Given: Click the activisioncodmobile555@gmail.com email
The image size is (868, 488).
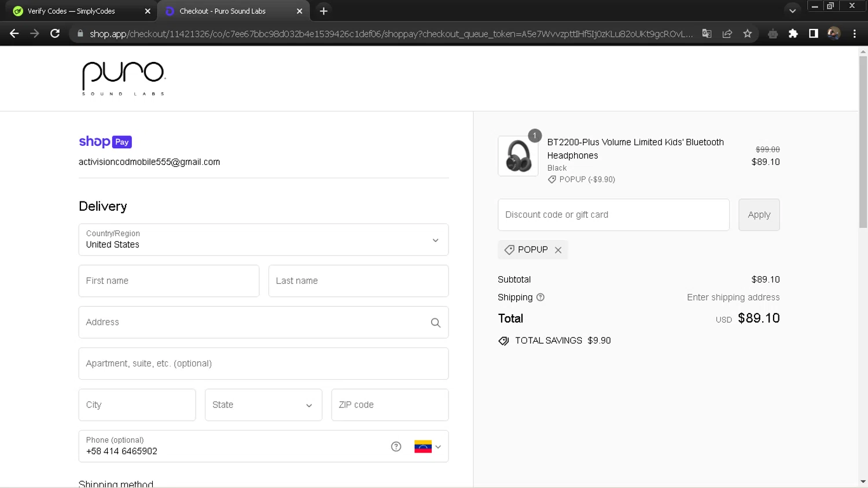Looking at the screenshot, I should 149,162.
